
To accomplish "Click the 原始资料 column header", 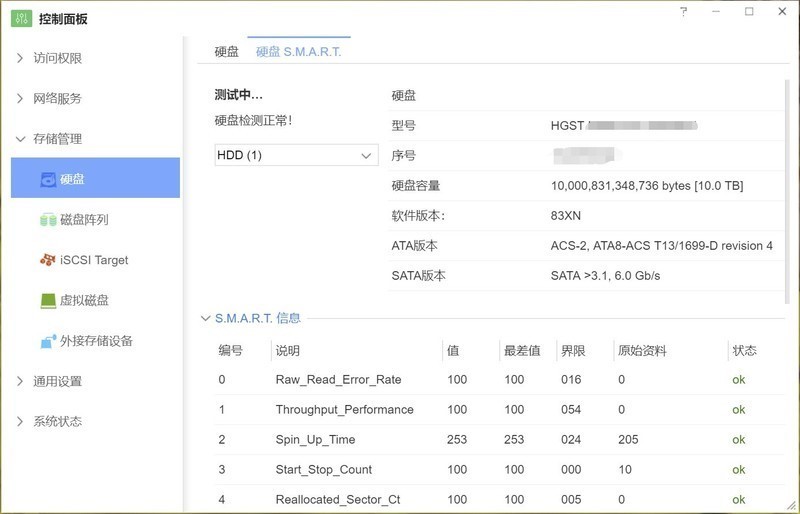I will (642, 351).
